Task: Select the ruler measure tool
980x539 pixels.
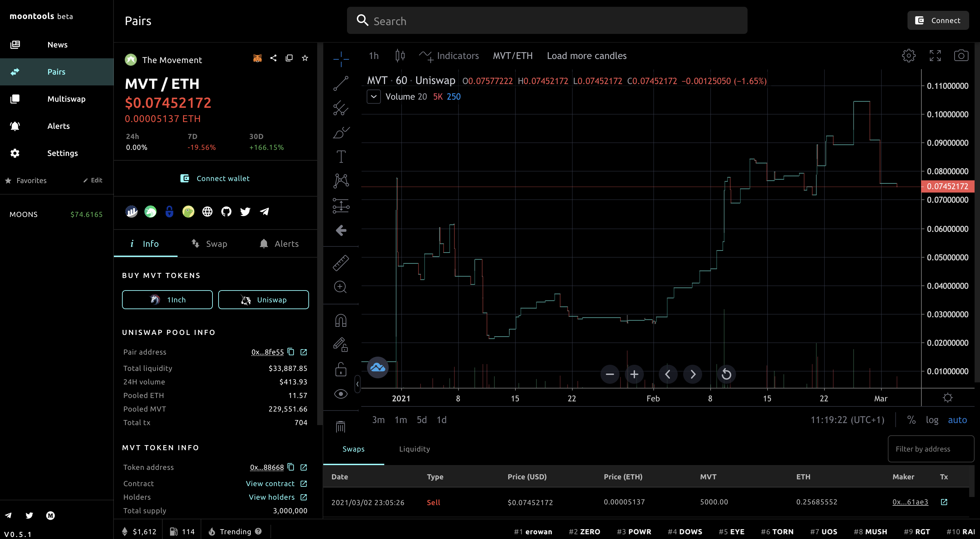Action: click(341, 263)
